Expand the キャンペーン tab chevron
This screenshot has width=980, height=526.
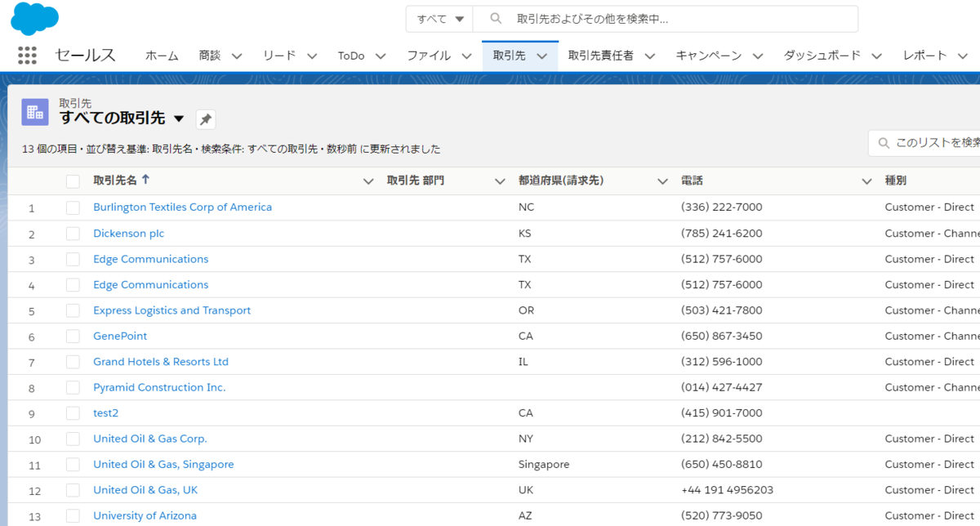point(758,56)
